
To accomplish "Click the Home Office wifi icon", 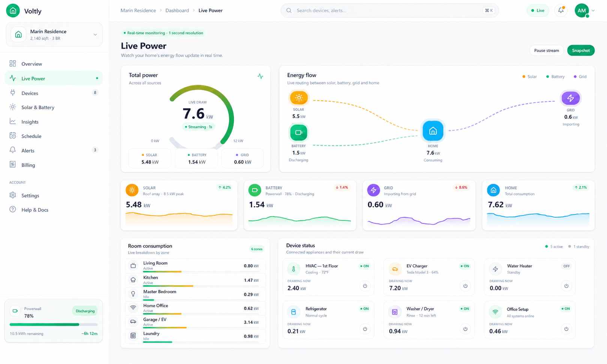I will [x=133, y=308].
